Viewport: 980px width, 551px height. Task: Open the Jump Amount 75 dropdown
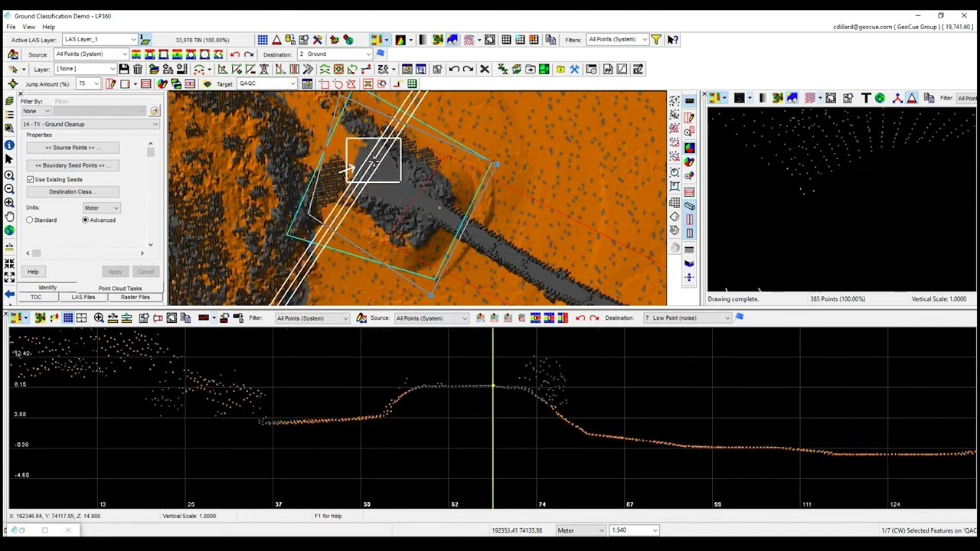(x=88, y=84)
